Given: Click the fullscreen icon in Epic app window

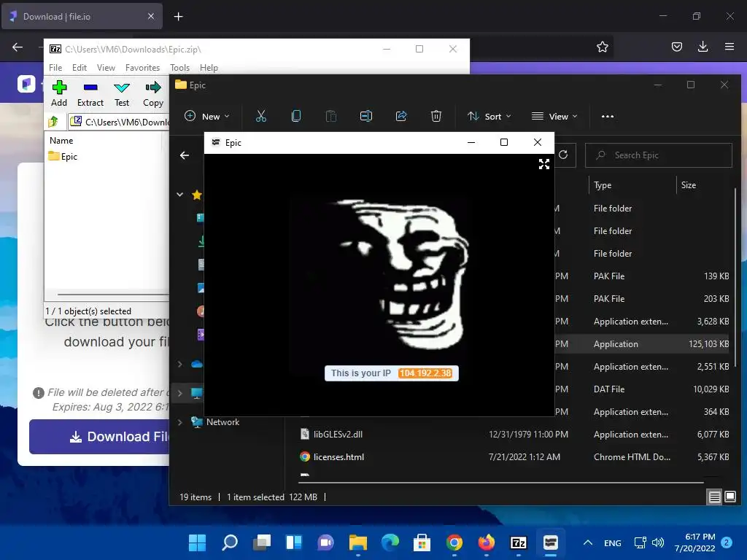Looking at the screenshot, I should [544, 164].
